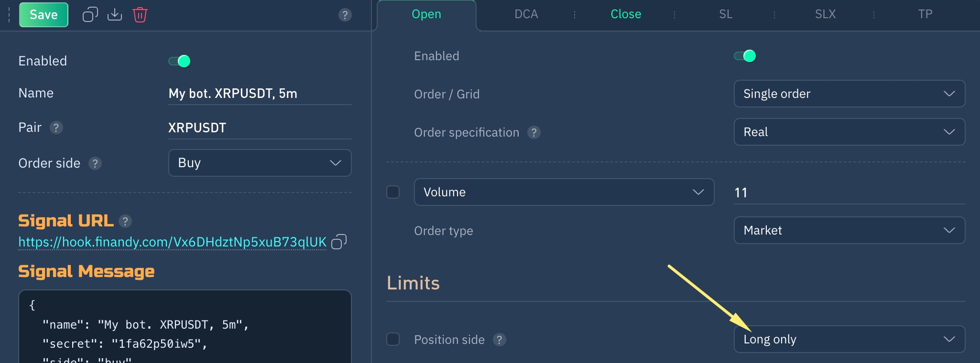Tick the checkbox next to Volume
This screenshot has height=363, width=980.
pos(393,192)
